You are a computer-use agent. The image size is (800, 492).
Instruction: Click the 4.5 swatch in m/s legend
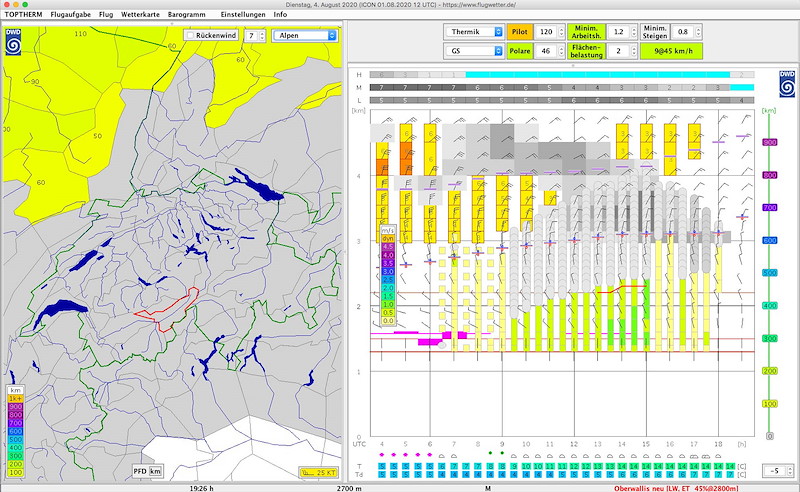coord(388,247)
